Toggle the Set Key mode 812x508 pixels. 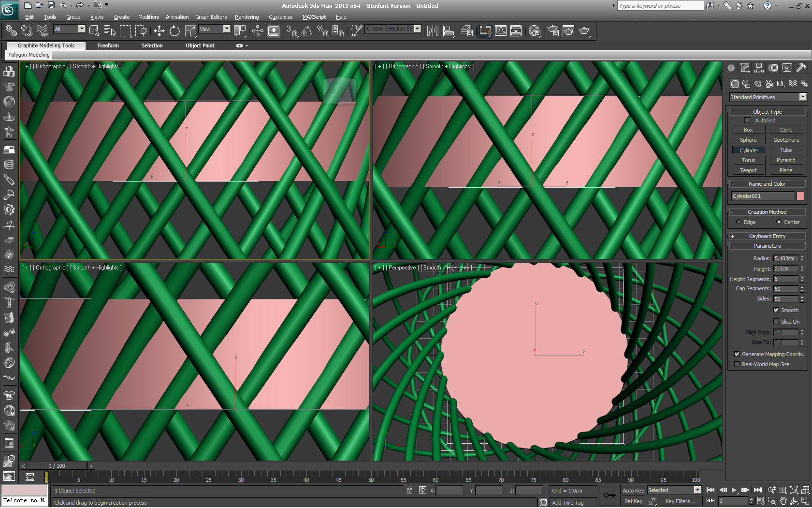633,501
